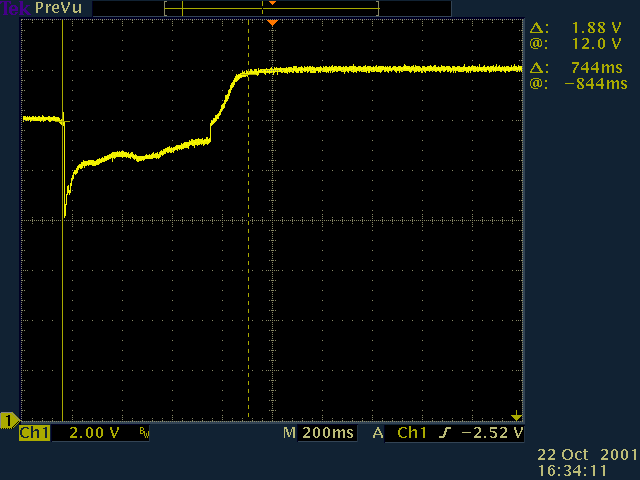Click the delta voltage cursor symbol
This screenshot has height=480, width=640.
click(x=538, y=27)
